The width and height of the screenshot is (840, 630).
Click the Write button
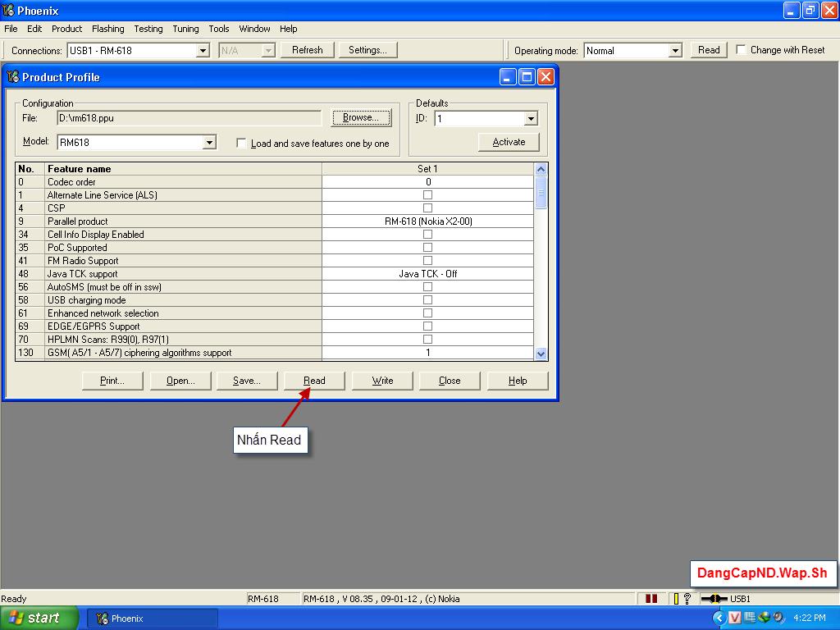click(x=382, y=381)
